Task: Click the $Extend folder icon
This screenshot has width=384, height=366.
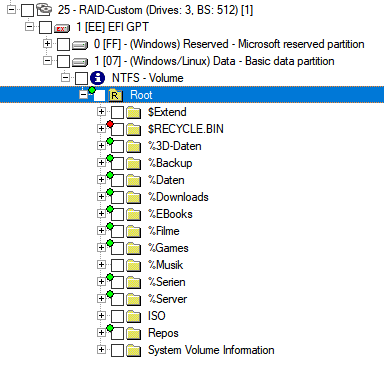Action: click(134, 112)
